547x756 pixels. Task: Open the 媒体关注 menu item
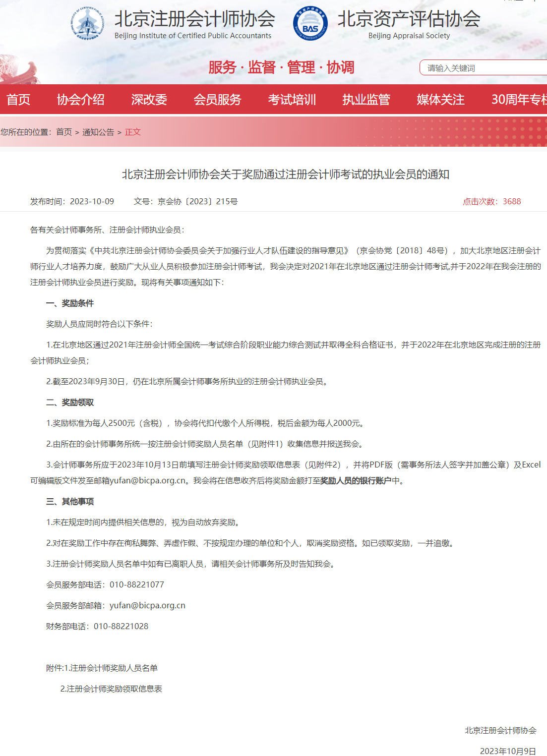(x=441, y=100)
